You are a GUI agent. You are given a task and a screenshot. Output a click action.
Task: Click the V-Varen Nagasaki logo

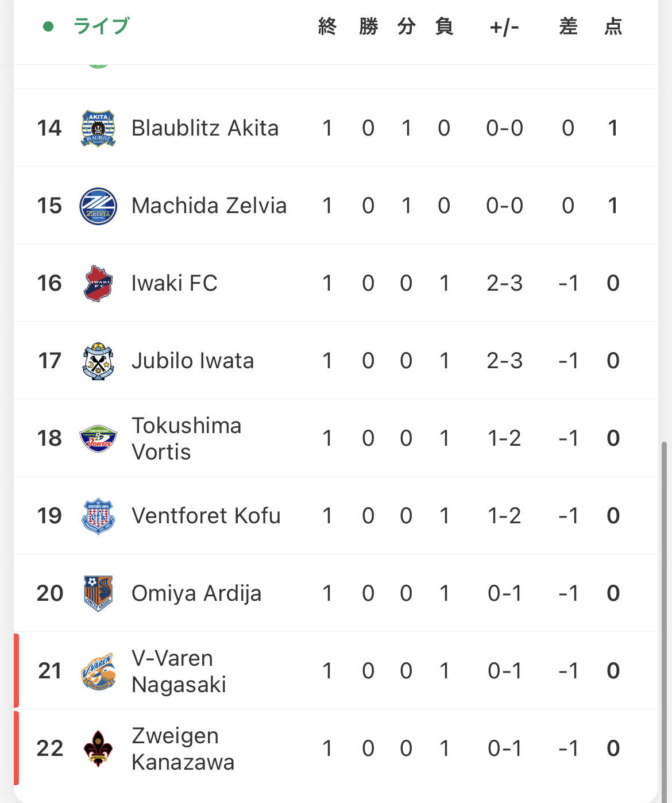click(98, 671)
